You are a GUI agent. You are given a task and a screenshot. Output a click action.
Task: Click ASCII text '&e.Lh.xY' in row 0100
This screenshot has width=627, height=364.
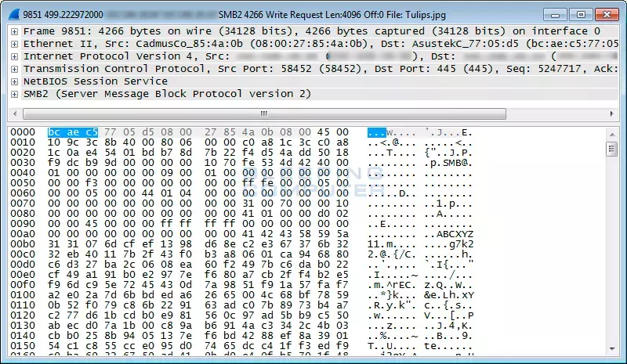point(448,295)
